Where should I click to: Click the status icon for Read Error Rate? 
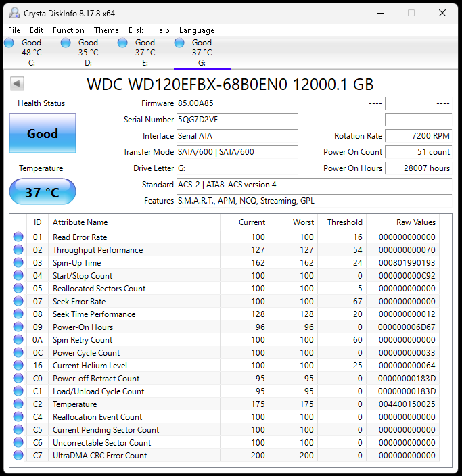[18, 237]
